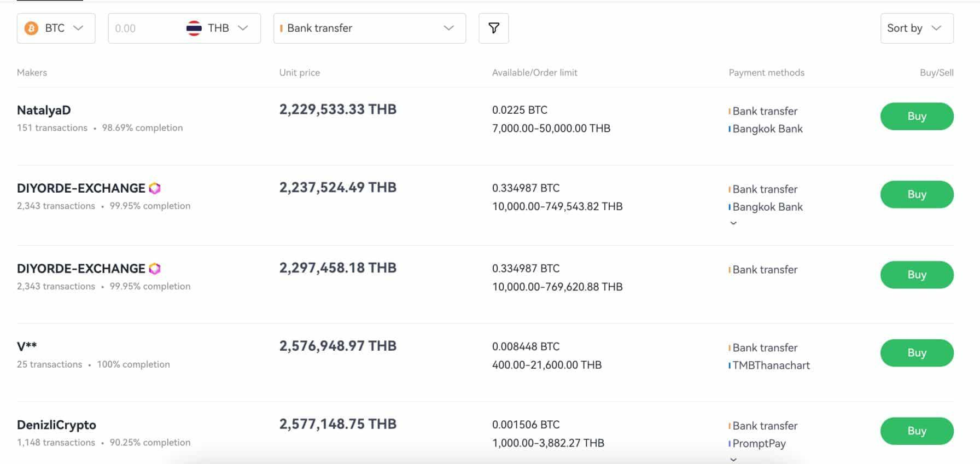The height and width of the screenshot is (464, 980).
Task: Click the Thailand flag icon
Action: point(194,28)
